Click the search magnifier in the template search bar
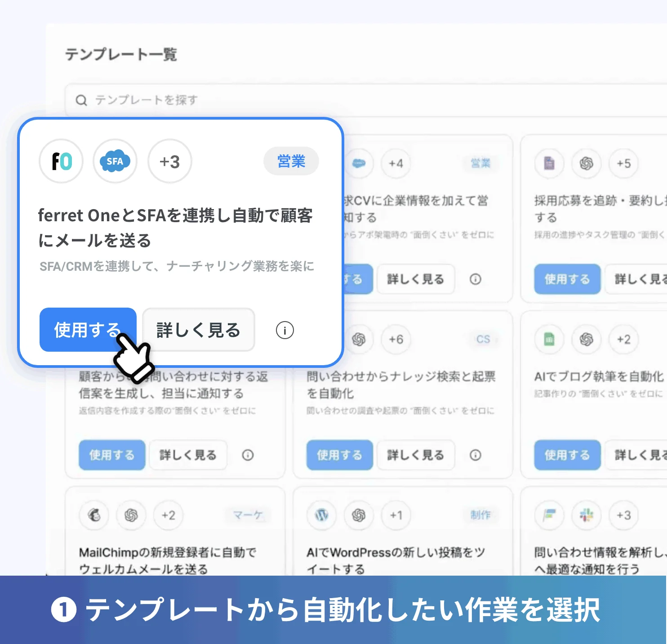Screen dimensions: 667x644 82,100
